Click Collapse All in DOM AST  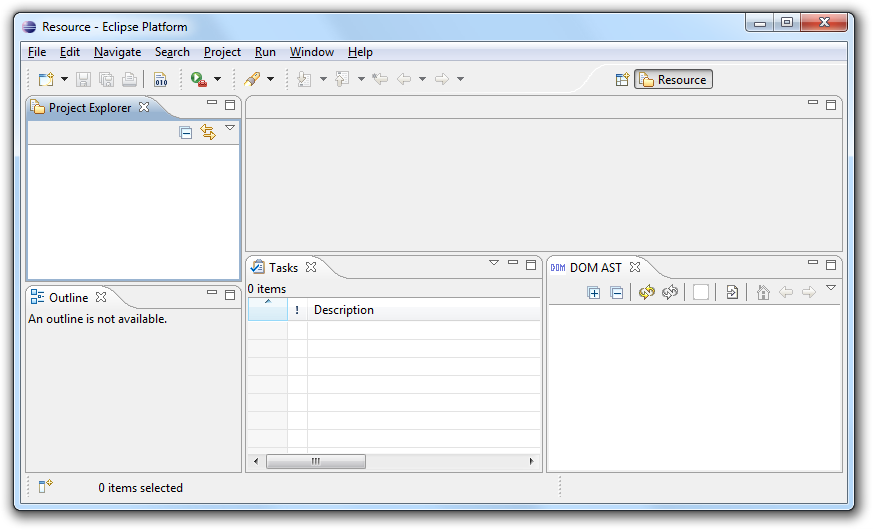(616, 292)
